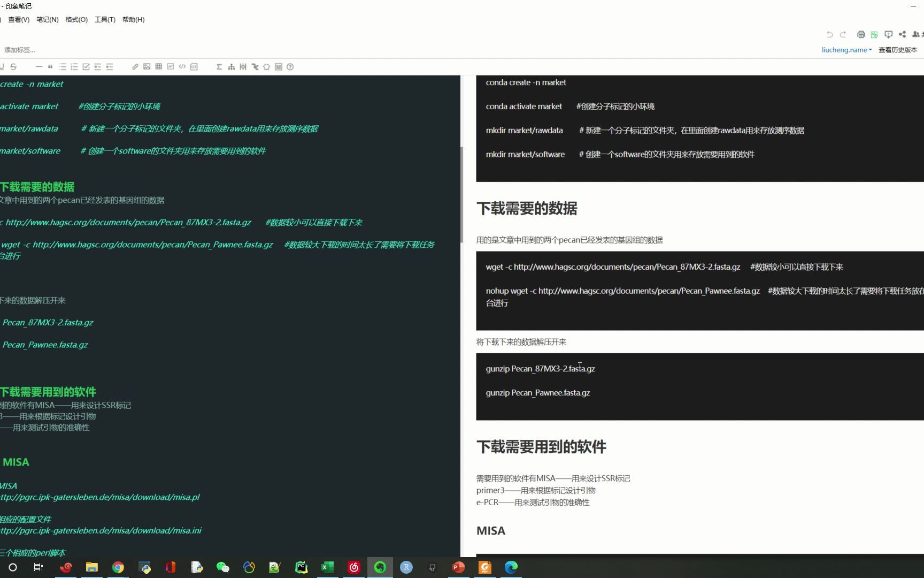Click the 添加标签 tag input field
This screenshot has height=578, width=924.
click(20, 50)
